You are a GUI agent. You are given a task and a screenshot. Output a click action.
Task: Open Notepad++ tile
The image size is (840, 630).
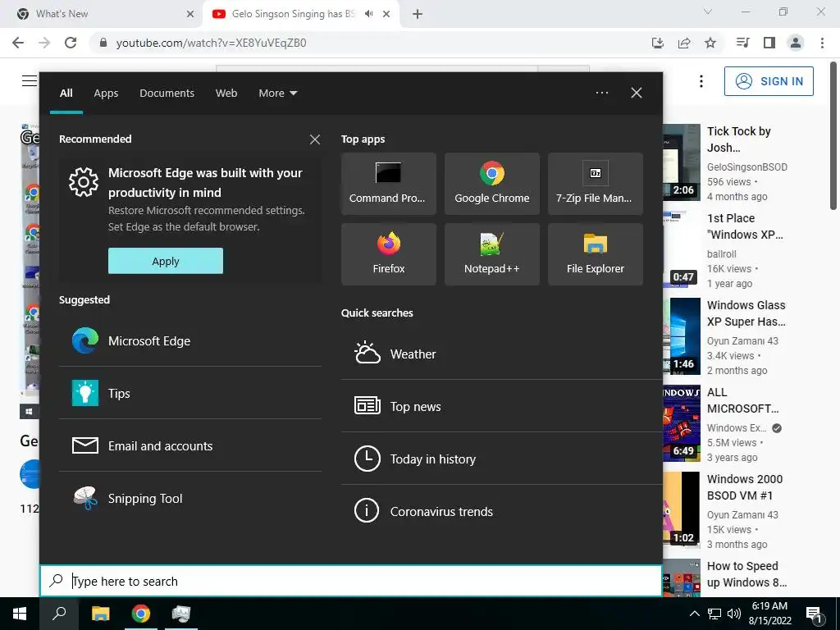point(492,254)
